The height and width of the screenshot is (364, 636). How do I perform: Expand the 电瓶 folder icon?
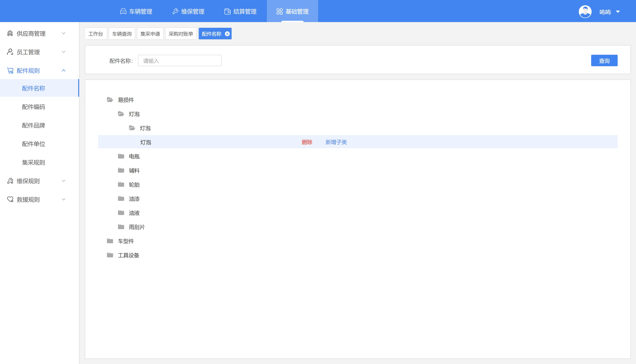coord(121,156)
